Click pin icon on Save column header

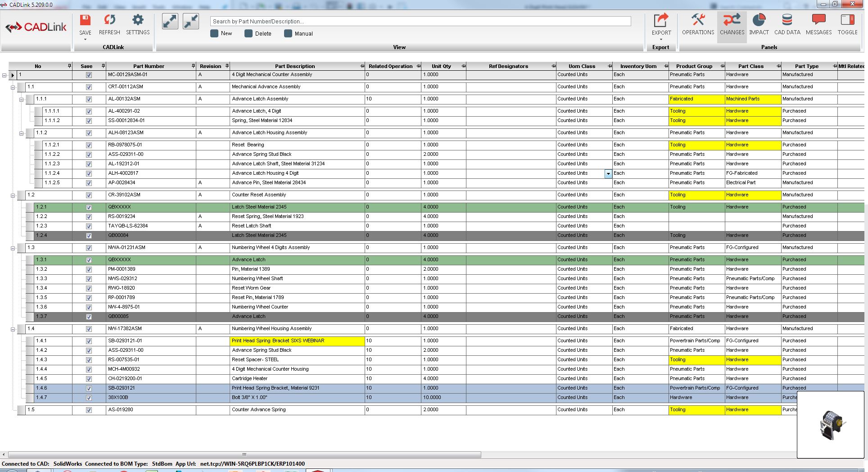click(x=103, y=66)
